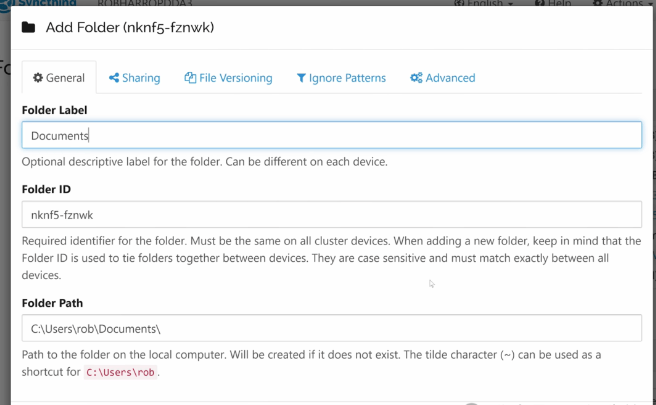Click the Folder ID field showing nknf5-fznwk
This screenshot has width=656, height=405.
(332, 215)
